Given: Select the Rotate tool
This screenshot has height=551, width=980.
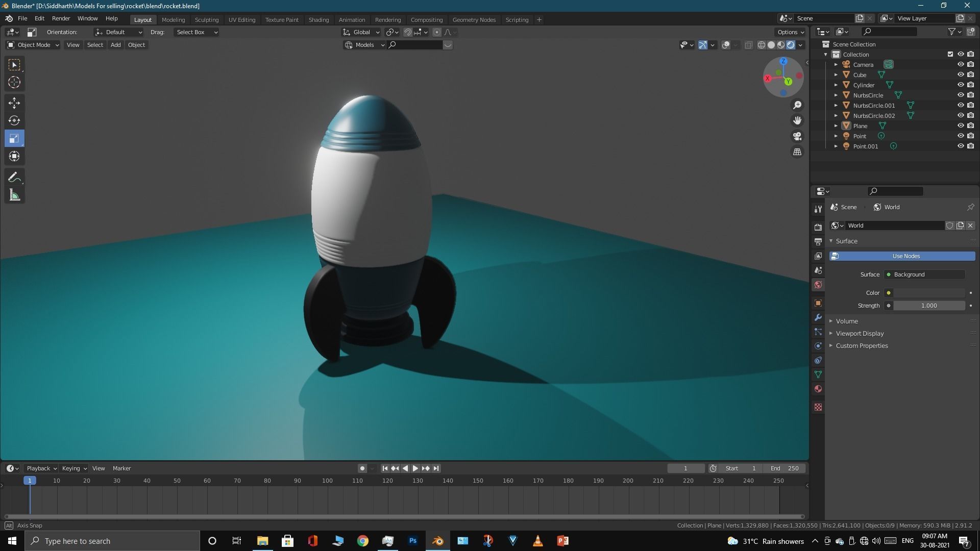Looking at the screenshot, I should [x=14, y=121].
